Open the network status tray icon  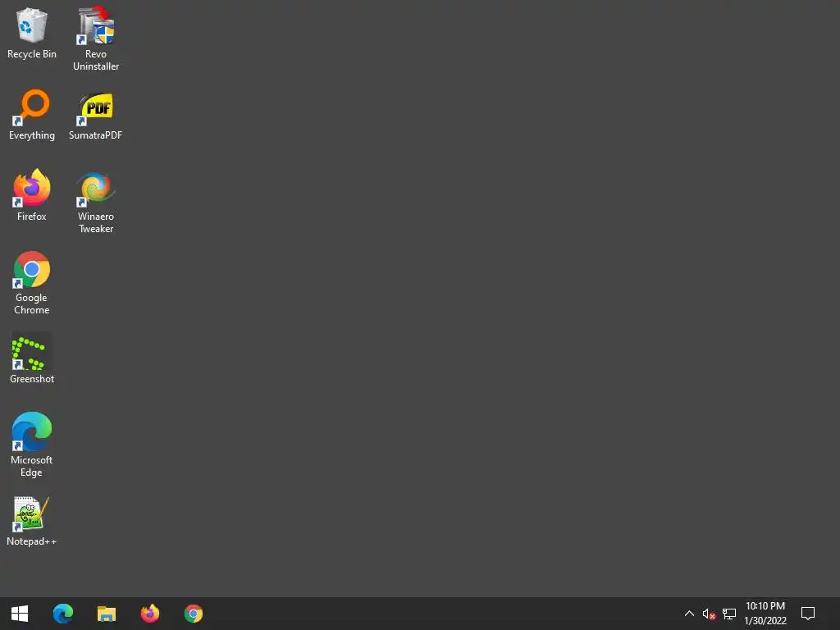click(729, 614)
